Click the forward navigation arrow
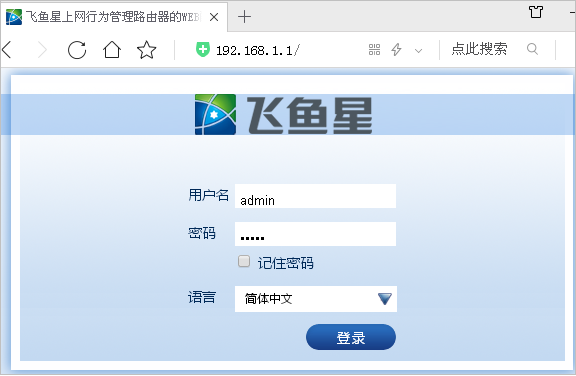 [x=43, y=50]
